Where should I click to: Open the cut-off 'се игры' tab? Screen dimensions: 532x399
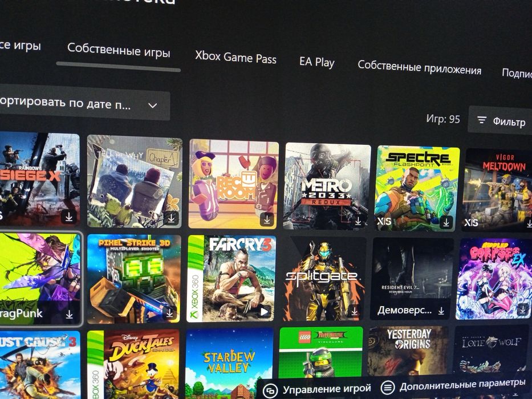pos(20,45)
